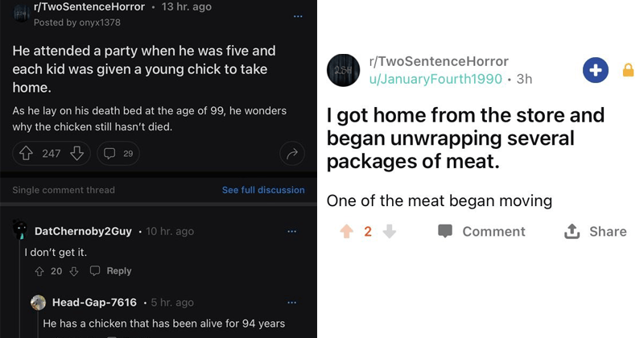Click the share arrow on chicken post
The width and height of the screenshot is (644, 338).
(291, 153)
